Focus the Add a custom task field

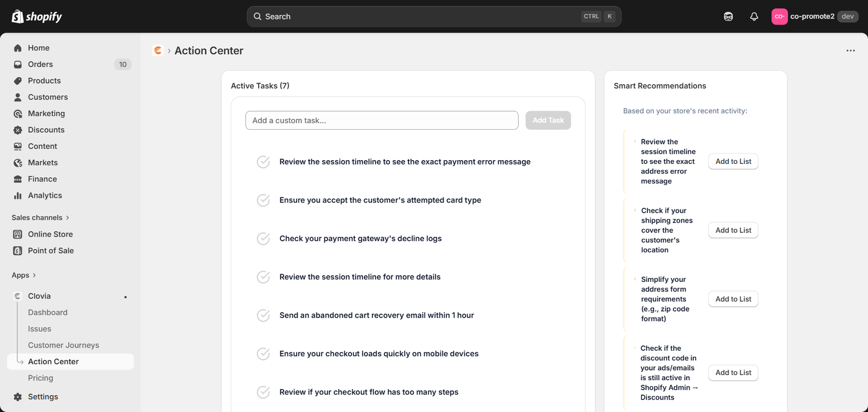(382, 121)
